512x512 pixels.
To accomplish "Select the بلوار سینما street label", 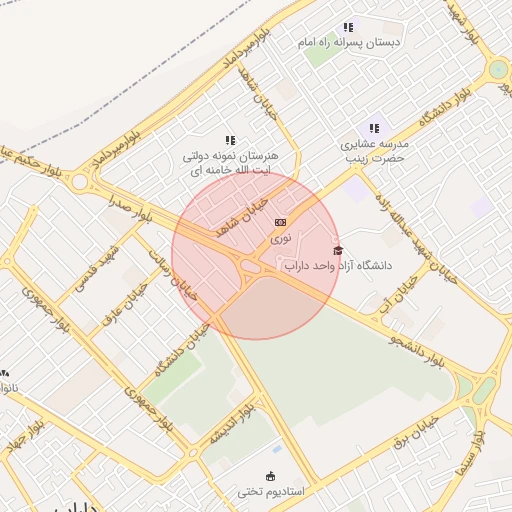I will 471,453.
